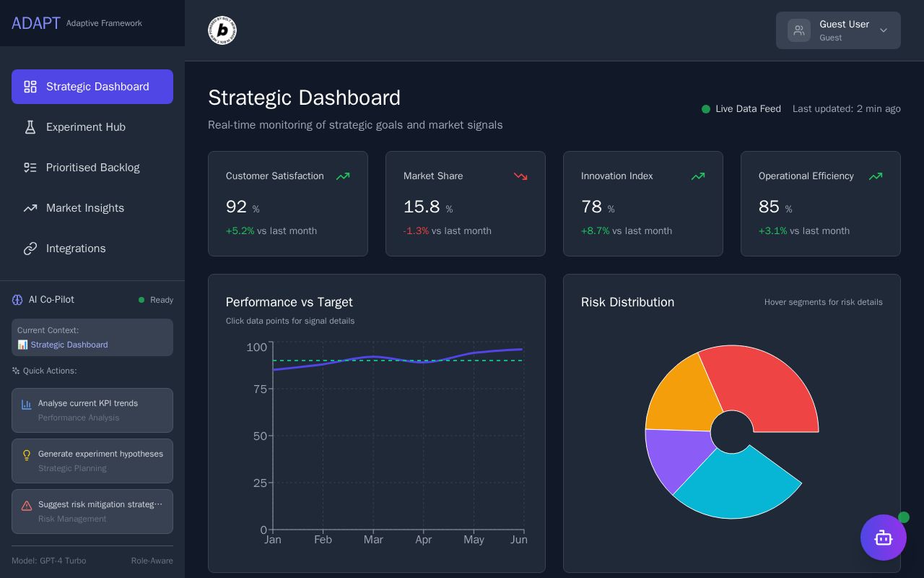The height and width of the screenshot is (578, 924).
Task: Click the Integrations link icon
Action: (30, 249)
